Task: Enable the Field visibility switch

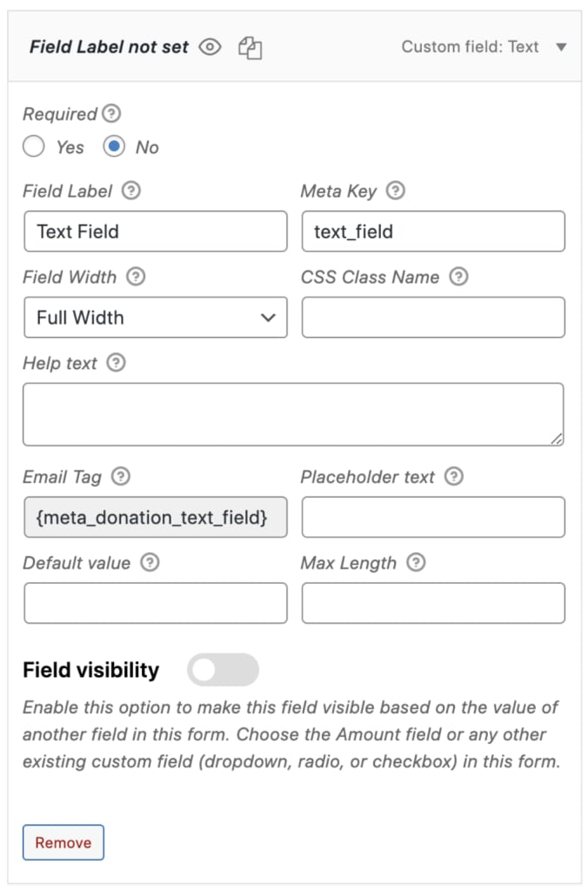Action: click(x=224, y=669)
